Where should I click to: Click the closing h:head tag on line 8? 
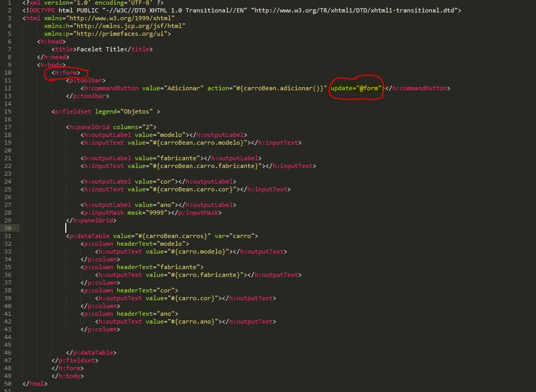coord(53,57)
